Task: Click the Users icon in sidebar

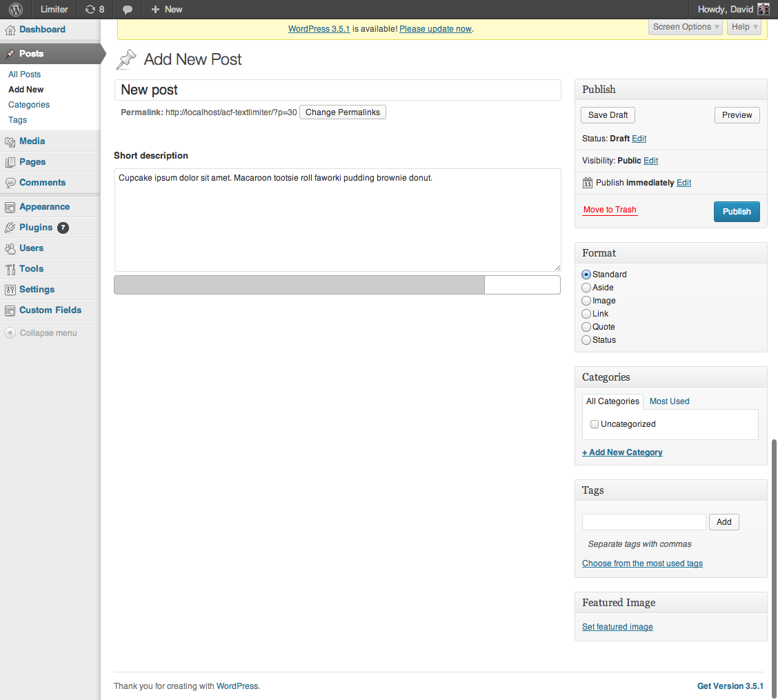Action: [x=10, y=248]
